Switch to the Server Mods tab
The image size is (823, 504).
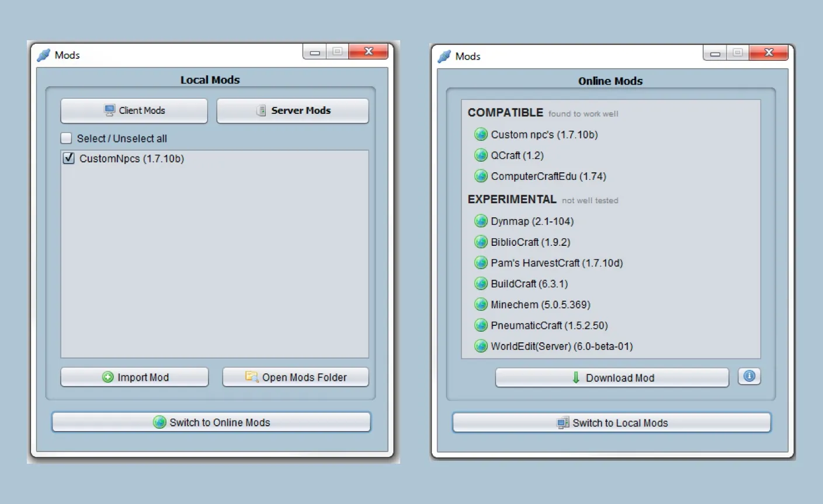pyautogui.click(x=293, y=110)
